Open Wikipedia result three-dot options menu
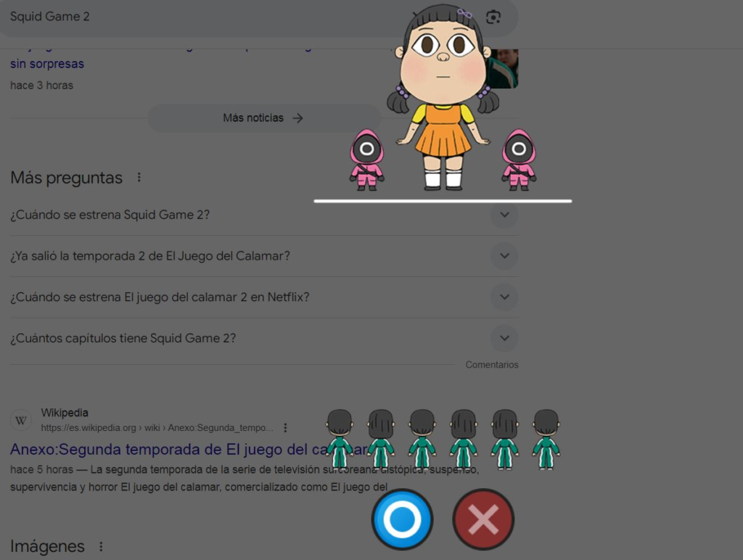 click(x=285, y=428)
